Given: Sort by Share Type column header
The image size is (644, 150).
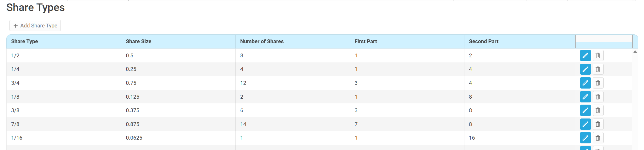Looking at the screenshot, I should coord(25,41).
